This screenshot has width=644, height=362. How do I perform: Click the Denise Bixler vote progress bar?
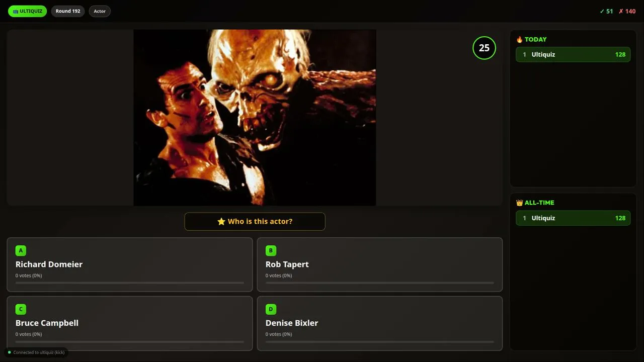point(380,342)
